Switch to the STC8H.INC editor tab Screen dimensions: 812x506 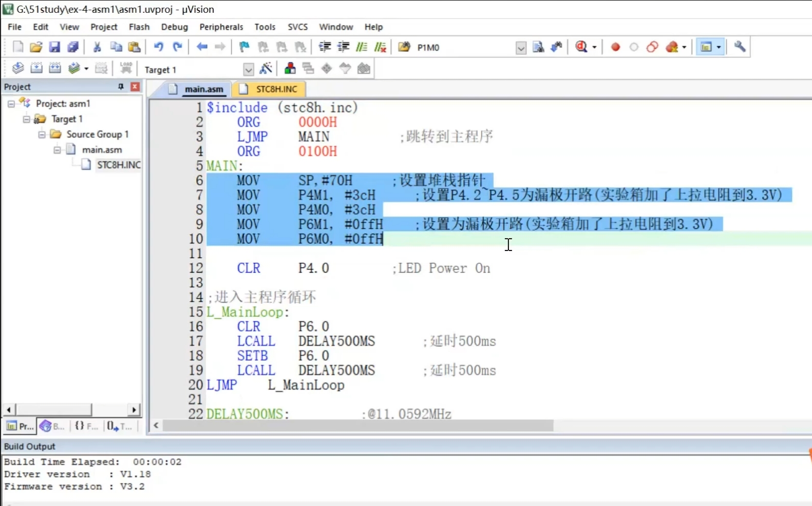(276, 89)
